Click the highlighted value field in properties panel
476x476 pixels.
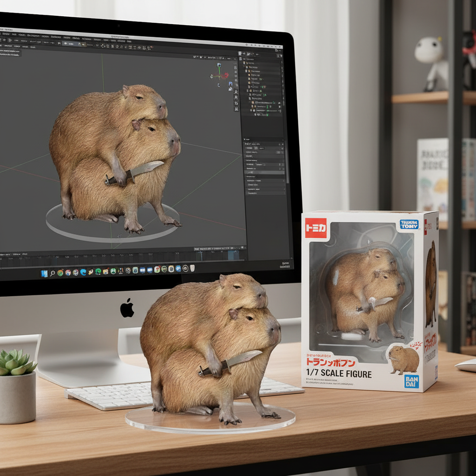[x=265, y=172]
